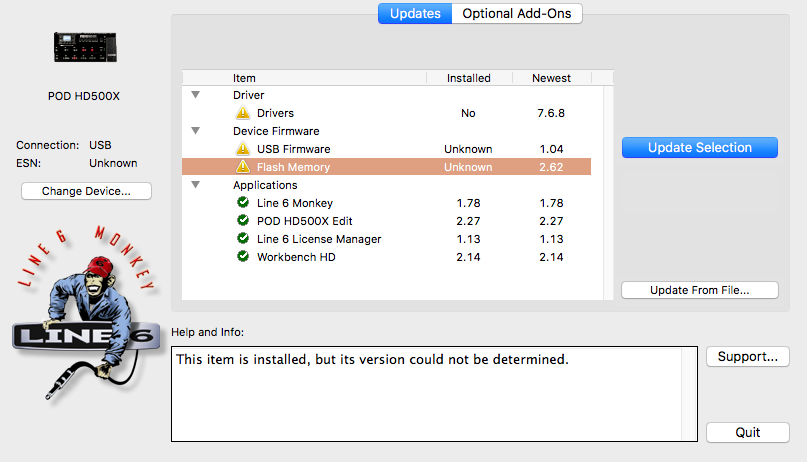Viewport: 807px width, 462px height.
Task: Click the POD HD500X device image
Action: coord(89,47)
